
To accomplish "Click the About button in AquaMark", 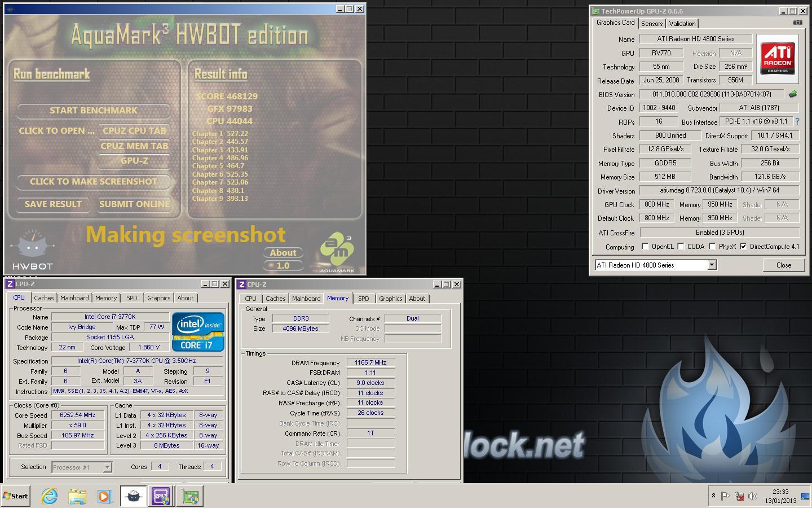I will tap(283, 253).
